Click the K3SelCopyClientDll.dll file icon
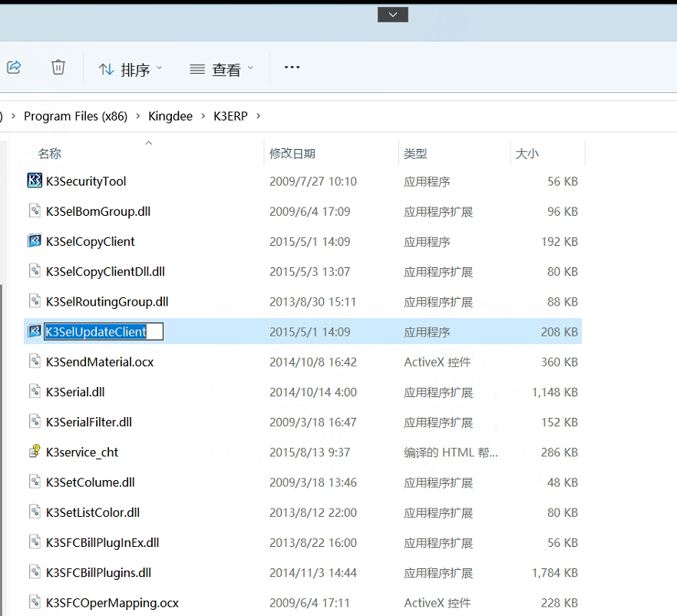This screenshot has height=616, width=677. pyautogui.click(x=35, y=270)
